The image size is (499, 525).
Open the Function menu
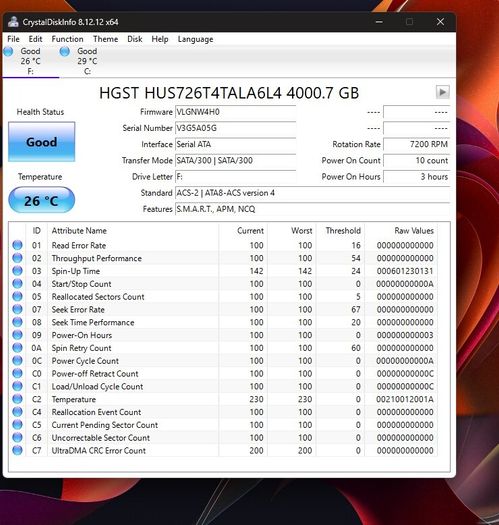67,39
